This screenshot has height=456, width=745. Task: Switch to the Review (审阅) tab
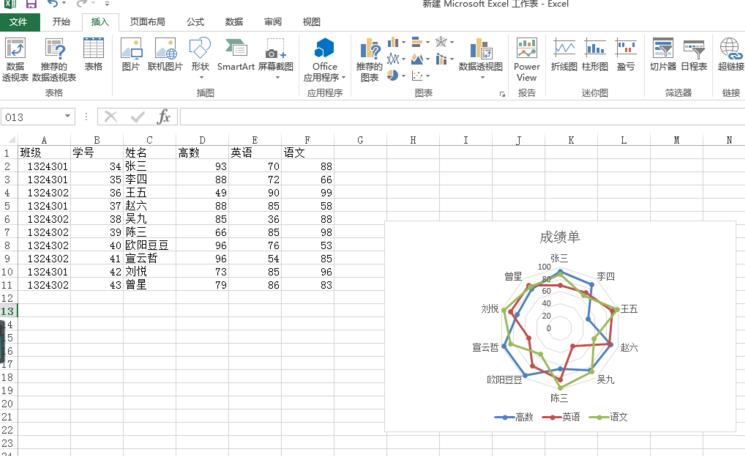click(x=273, y=22)
